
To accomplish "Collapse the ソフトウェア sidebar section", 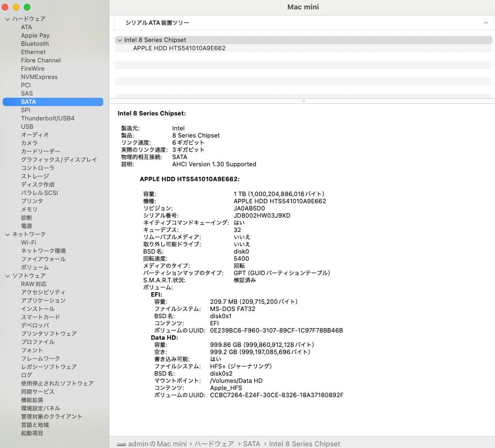I will coord(7,276).
